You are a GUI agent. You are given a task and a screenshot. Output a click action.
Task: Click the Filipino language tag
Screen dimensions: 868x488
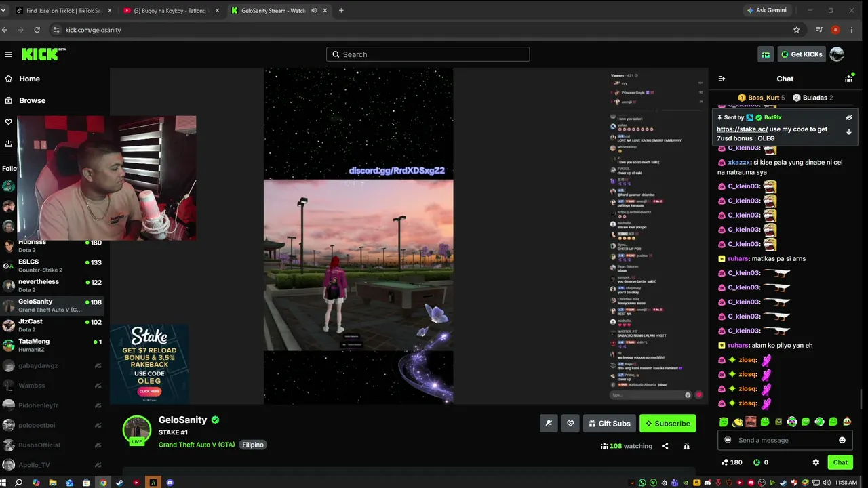pyautogui.click(x=252, y=445)
